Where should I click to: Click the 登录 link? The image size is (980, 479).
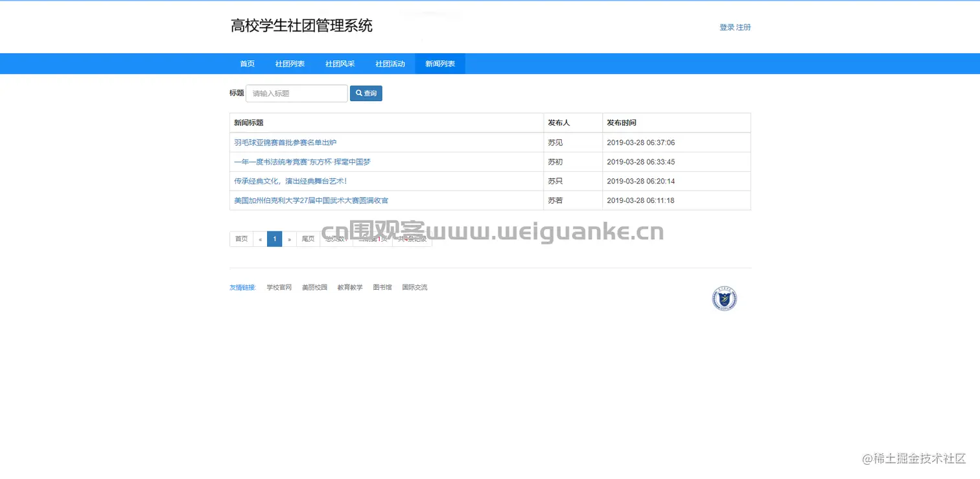coord(727,27)
